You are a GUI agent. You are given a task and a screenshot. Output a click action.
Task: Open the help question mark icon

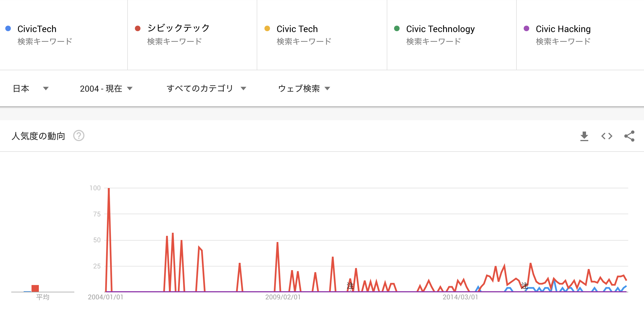[79, 136]
